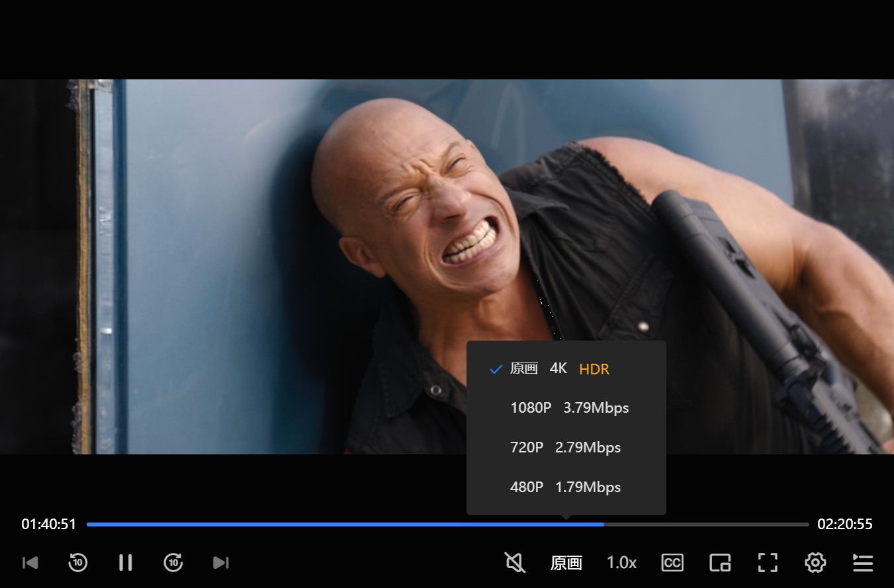The image size is (894, 588).
Task: Enter fullscreen mode
Action: (768, 563)
